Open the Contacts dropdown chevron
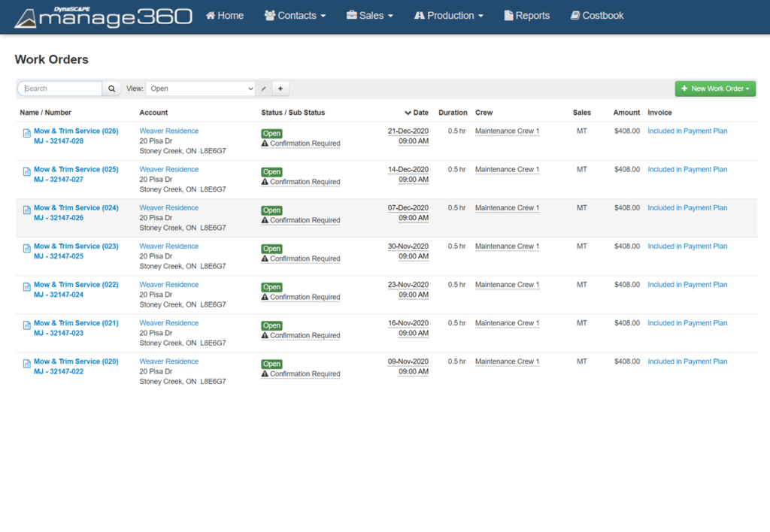The height and width of the screenshot is (532, 770). [x=324, y=15]
